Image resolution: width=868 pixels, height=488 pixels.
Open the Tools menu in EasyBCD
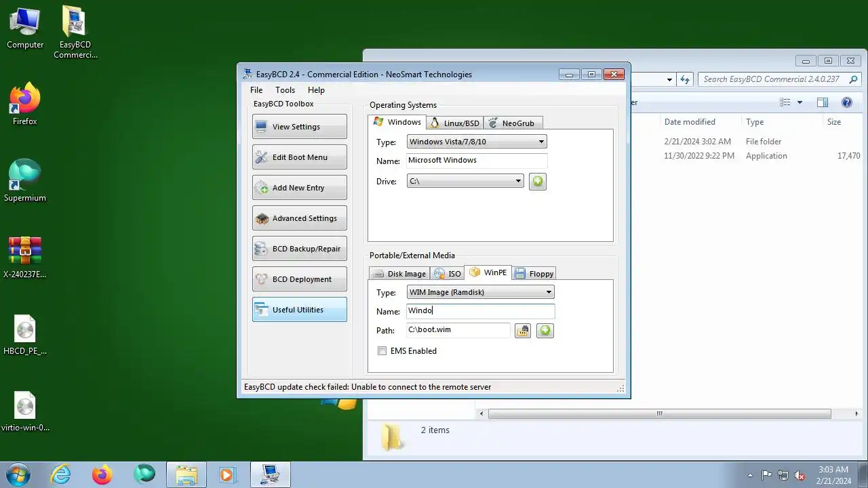[285, 90]
